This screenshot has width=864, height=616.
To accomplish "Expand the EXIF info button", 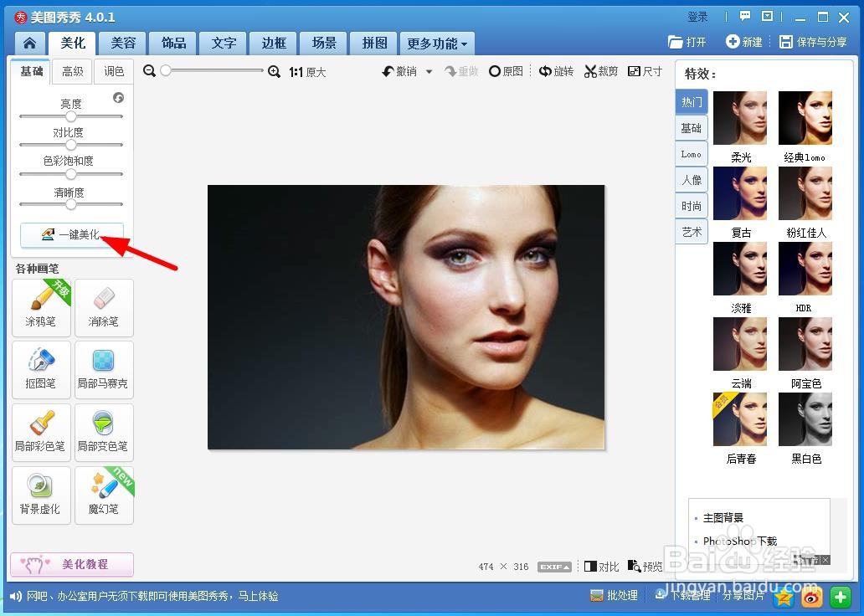I will pyautogui.click(x=554, y=567).
